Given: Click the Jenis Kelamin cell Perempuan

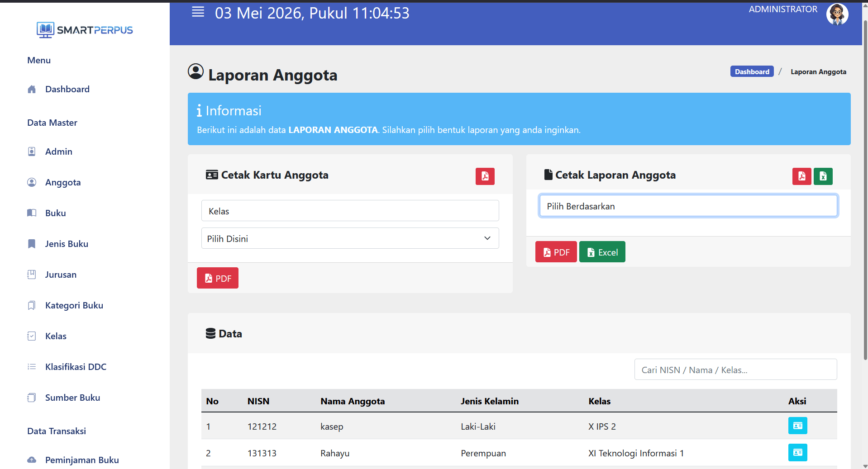Looking at the screenshot, I should [483, 453].
